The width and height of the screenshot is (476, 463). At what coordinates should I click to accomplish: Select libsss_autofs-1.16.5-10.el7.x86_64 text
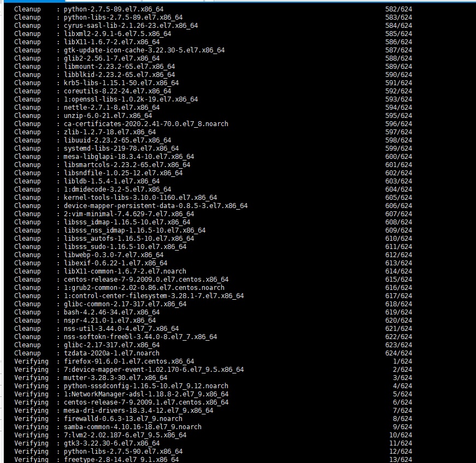[129, 239]
